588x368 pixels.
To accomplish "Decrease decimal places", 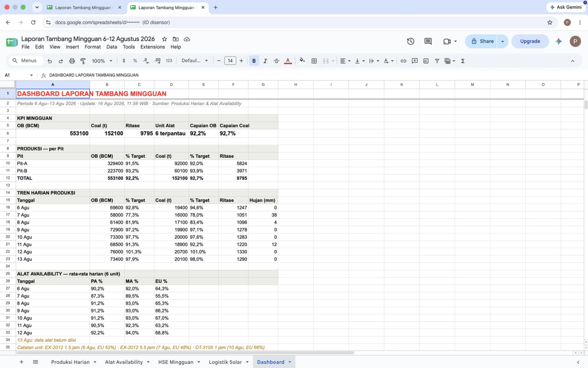I will 146,61.
